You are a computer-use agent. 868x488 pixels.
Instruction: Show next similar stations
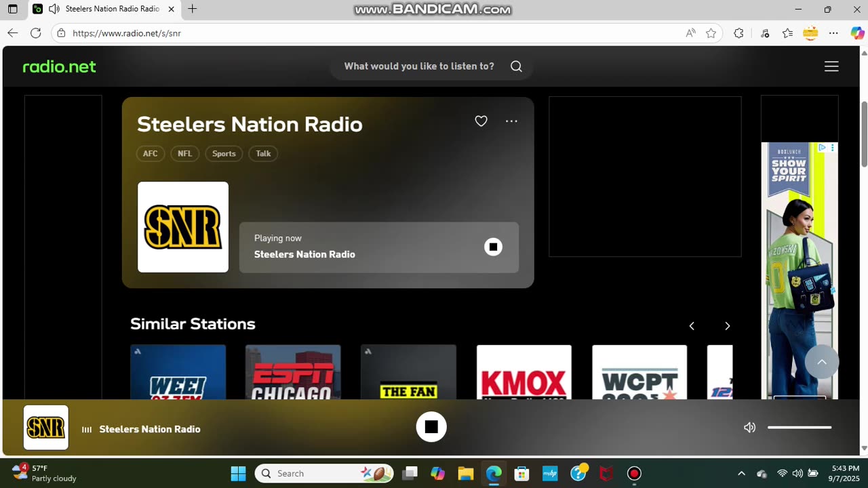727,326
